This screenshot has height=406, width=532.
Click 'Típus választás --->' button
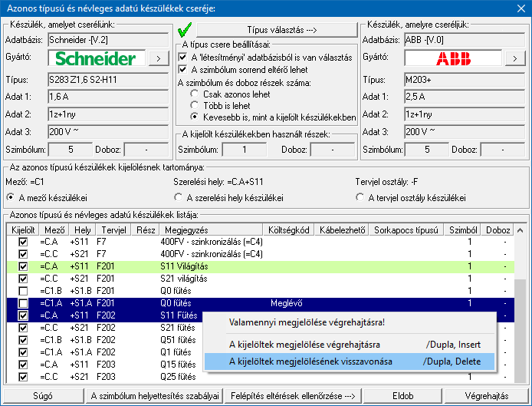[x=277, y=30]
